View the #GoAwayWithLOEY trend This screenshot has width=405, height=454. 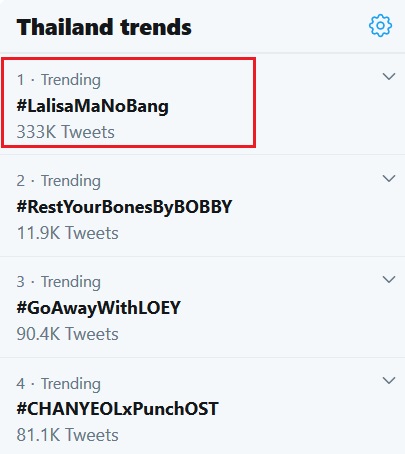[x=99, y=308]
